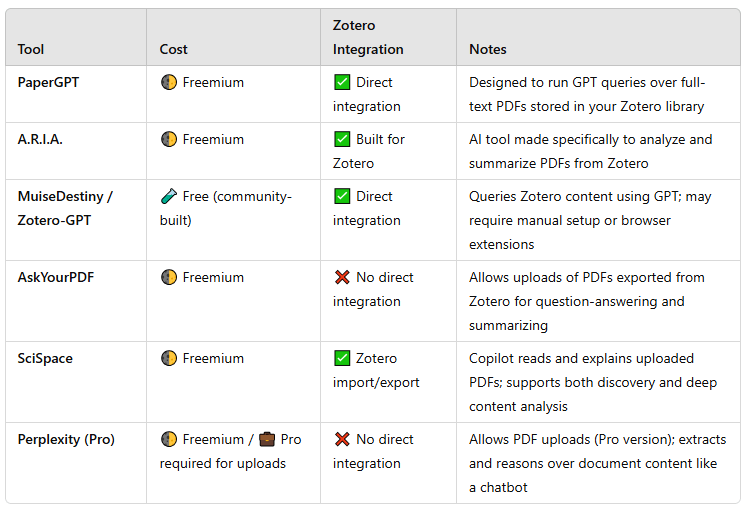The width and height of the screenshot is (749, 523).
Task: Click the green checkmark in MuiseDestiny row
Action: [x=342, y=196]
